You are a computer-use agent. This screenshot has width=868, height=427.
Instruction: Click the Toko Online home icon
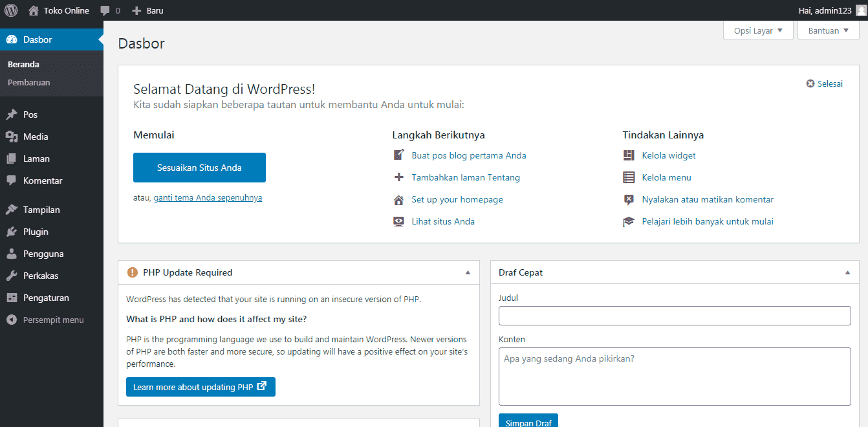click(34, 11)
